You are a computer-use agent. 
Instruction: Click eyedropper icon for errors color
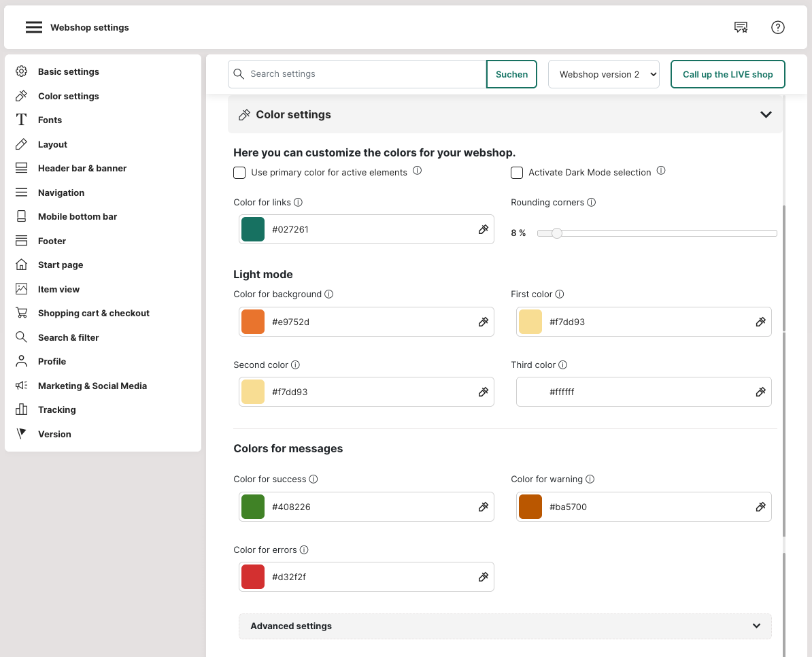[484, 577]
